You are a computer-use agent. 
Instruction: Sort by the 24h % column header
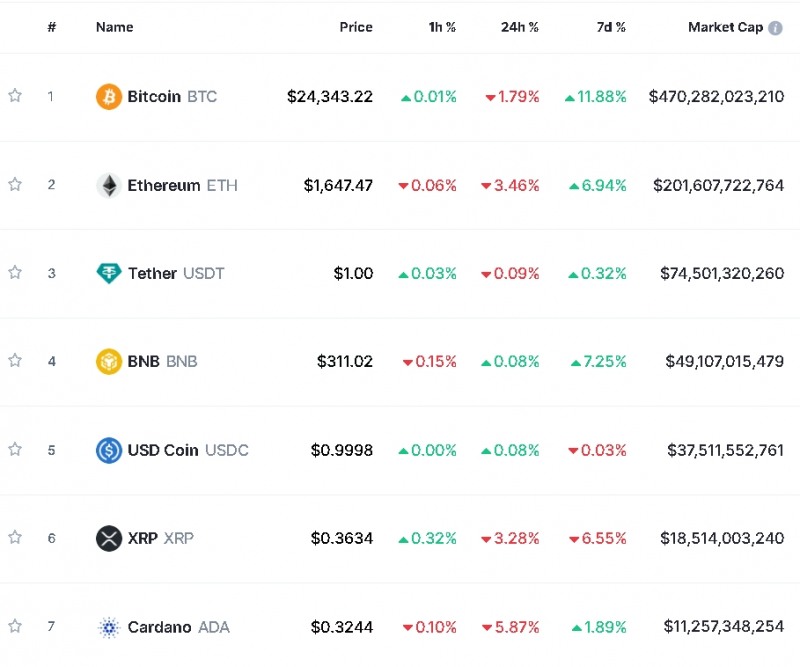pyautogui.click(x=520, y=27)
